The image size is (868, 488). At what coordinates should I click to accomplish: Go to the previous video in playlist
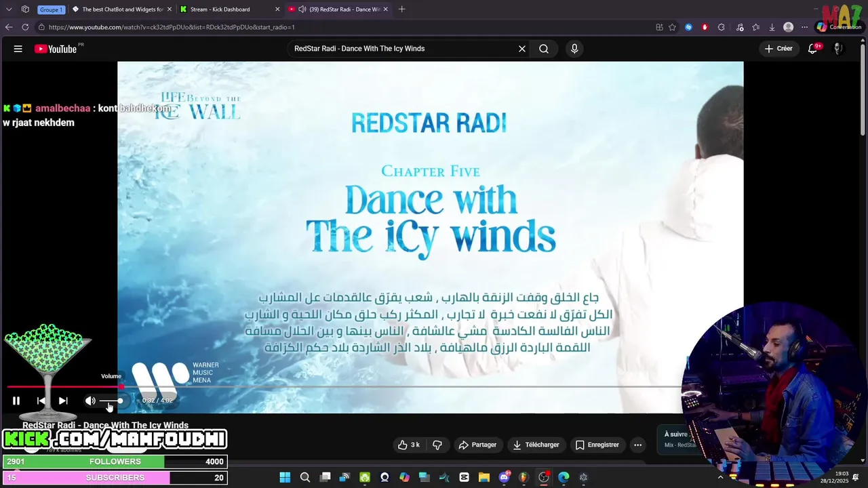(x=41, y=401)
